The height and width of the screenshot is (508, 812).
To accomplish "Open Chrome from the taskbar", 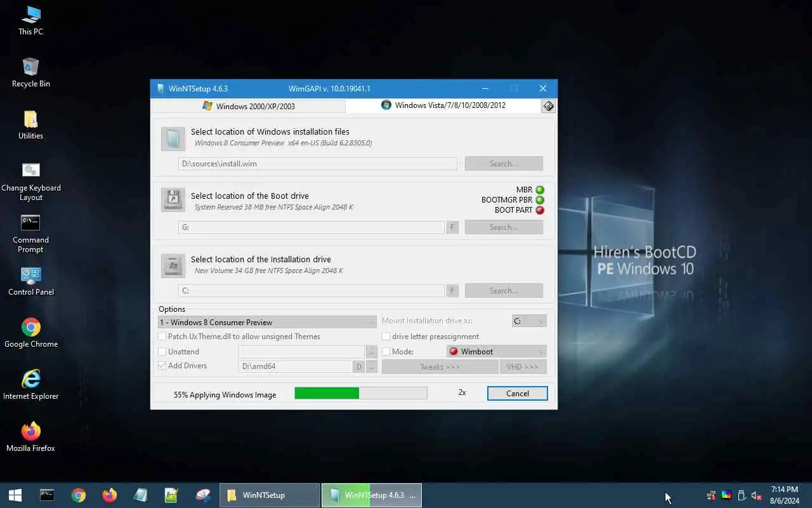I will pyautogui.click(x=79, y=495).
